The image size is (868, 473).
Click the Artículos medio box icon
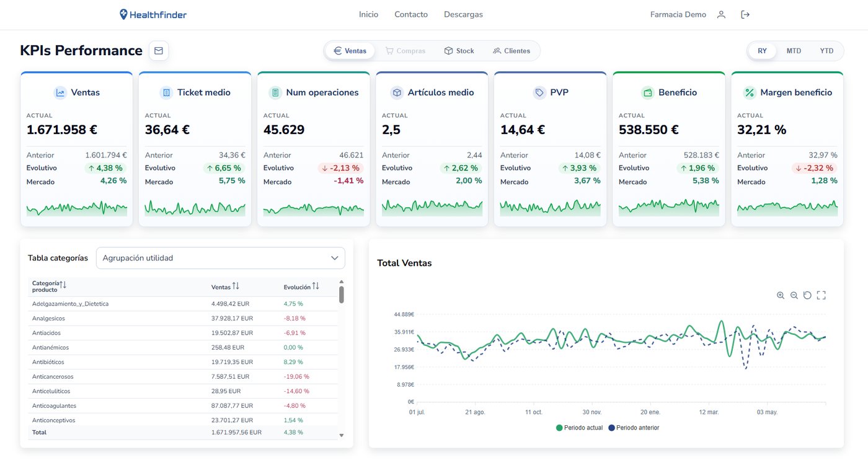(x=397, y=92)
